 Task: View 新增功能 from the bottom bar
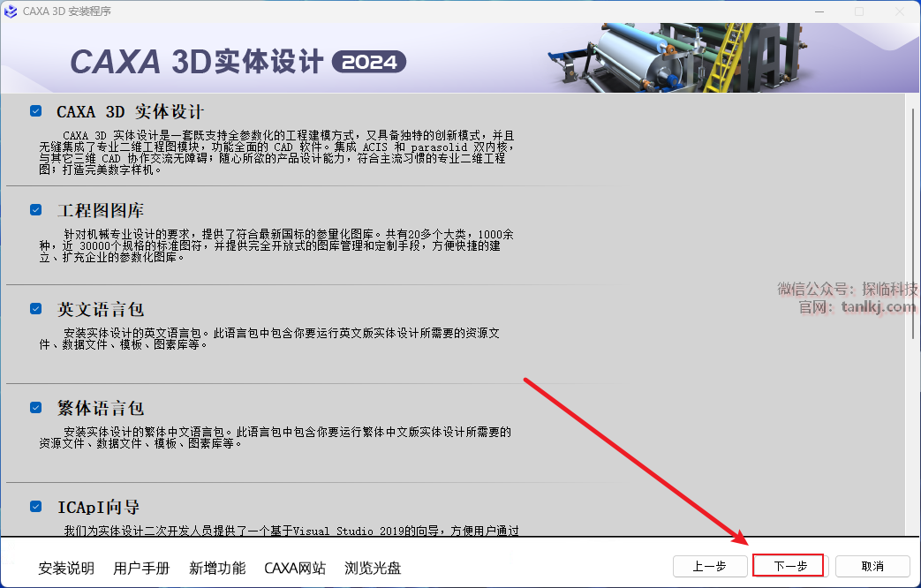[217, 568]
